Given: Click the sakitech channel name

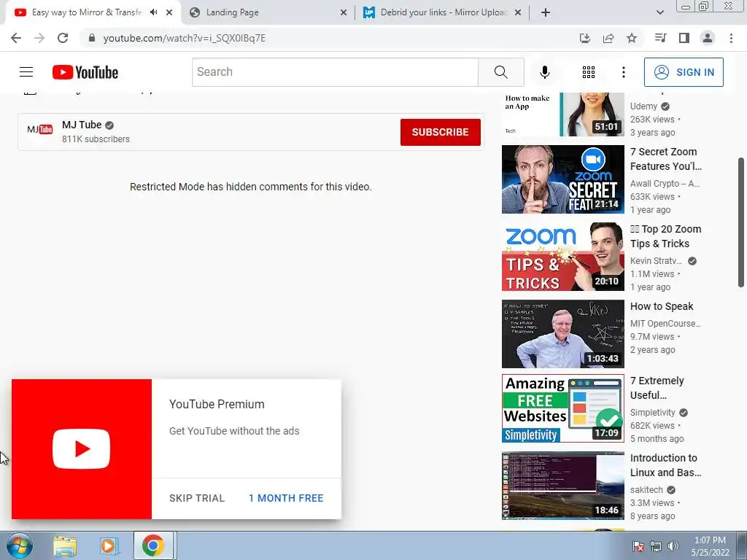Looking at the screenshot, I should [646, 489].
